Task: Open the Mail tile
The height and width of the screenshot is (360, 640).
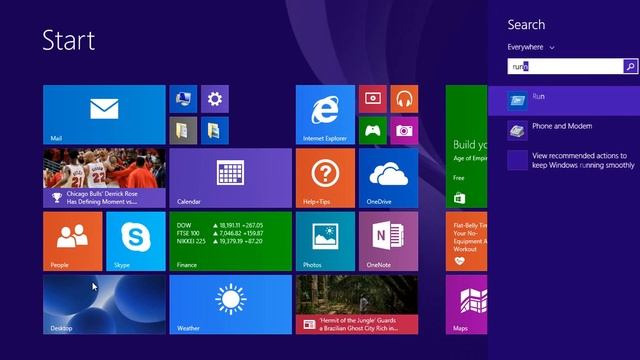Action: click(104, 115)
